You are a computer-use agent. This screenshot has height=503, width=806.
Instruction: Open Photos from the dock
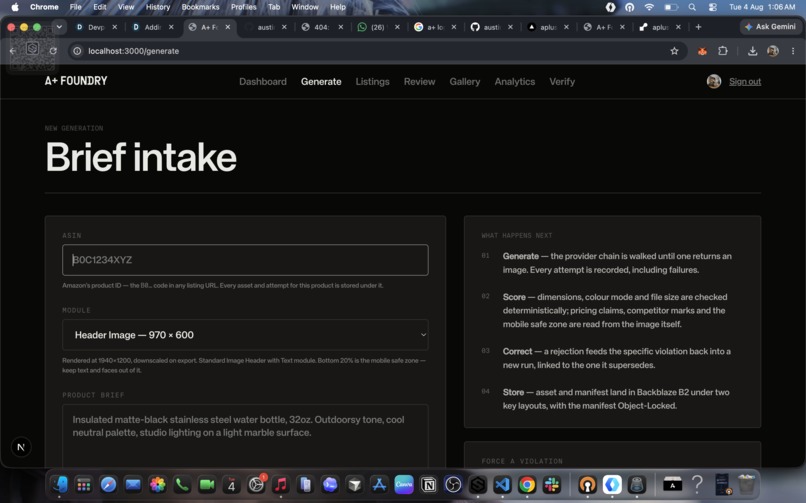(x=157, y=485)
